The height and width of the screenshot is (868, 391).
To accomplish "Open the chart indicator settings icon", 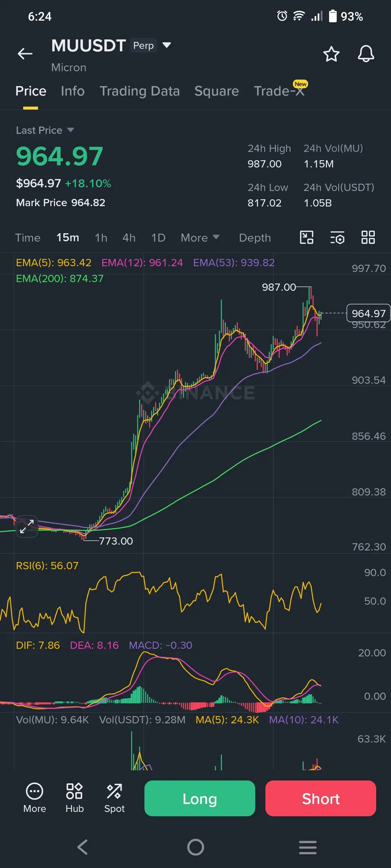I will pyautogui.click(x=337, y=238).
